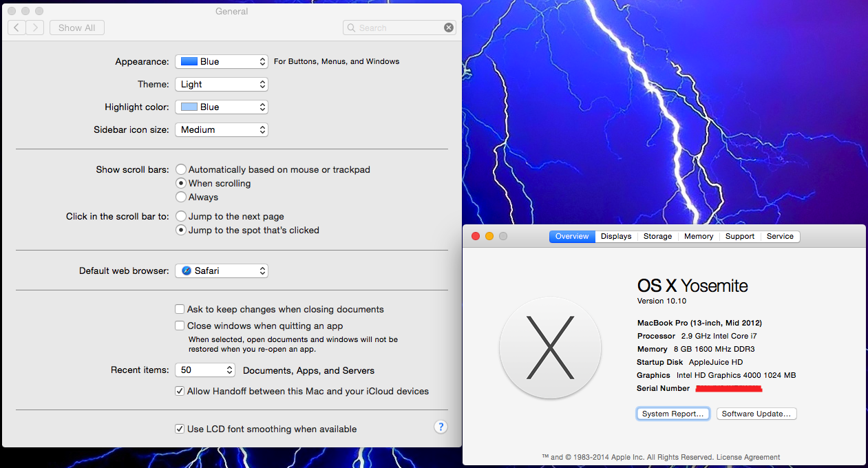Select automatic scroll bar display option

click(x=181, y=169)
